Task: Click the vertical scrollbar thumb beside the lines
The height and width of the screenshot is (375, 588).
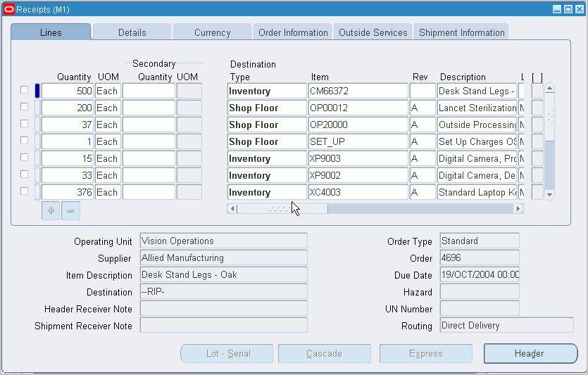Action: point(549,117)
